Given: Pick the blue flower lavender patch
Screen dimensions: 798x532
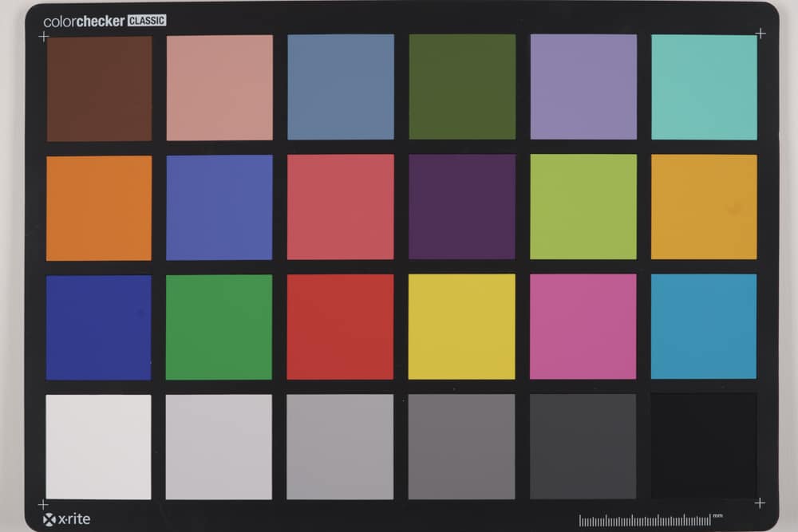Looking at the screenshot, I should pos(583,87).
